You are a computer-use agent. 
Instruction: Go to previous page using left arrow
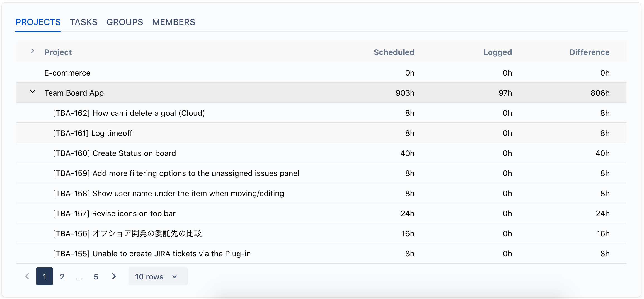27,276
